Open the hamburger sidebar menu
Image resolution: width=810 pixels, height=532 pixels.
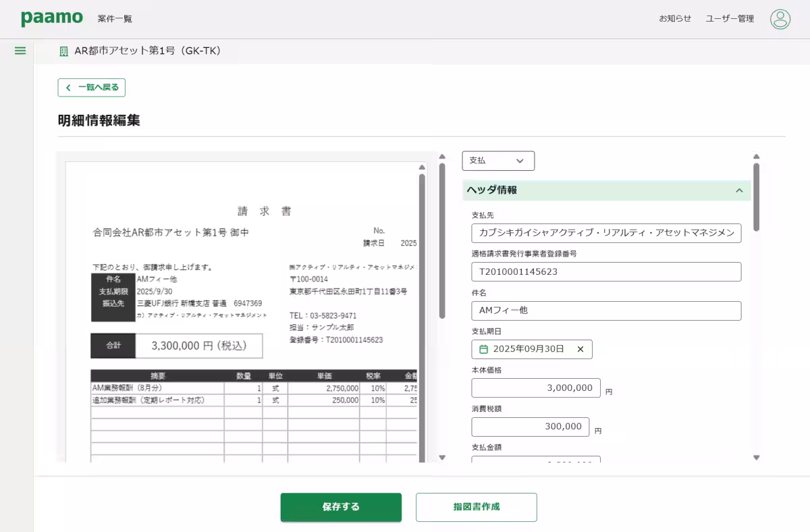[x=20, y=49]
